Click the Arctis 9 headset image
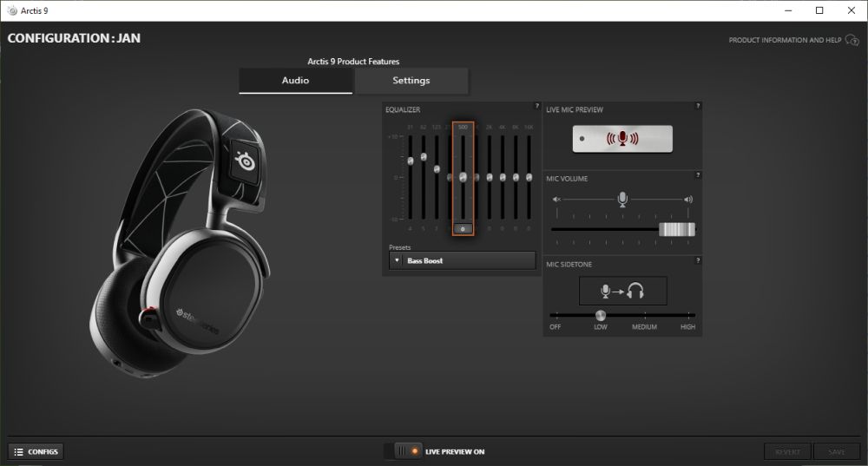The height and width of the screenshot is (466, 868). pos(180,244)
